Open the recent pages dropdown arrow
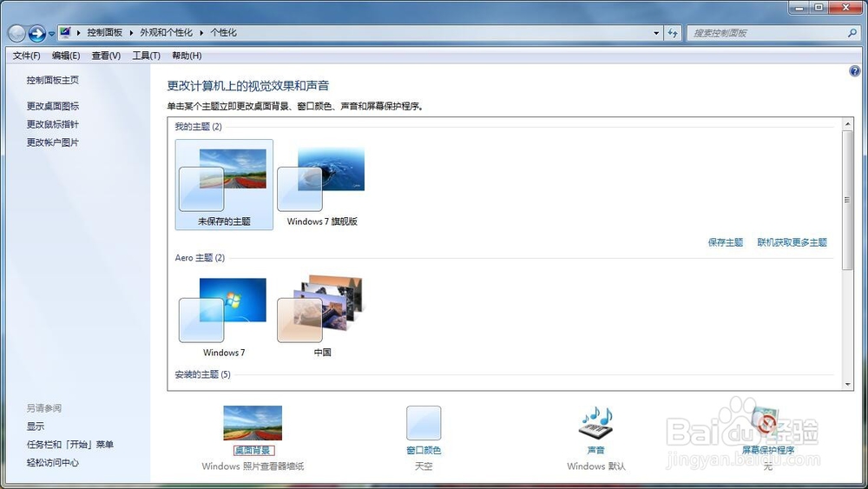868x489 pixels. pyautogui.click(x=51, y=34)
